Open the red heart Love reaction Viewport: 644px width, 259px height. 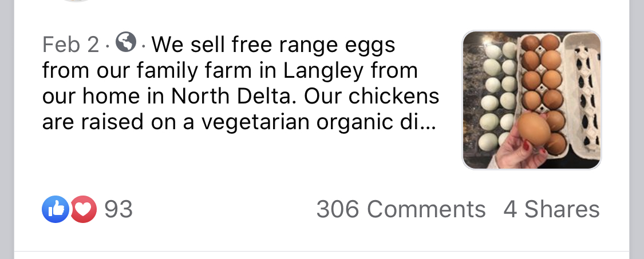tap(84, 209)
